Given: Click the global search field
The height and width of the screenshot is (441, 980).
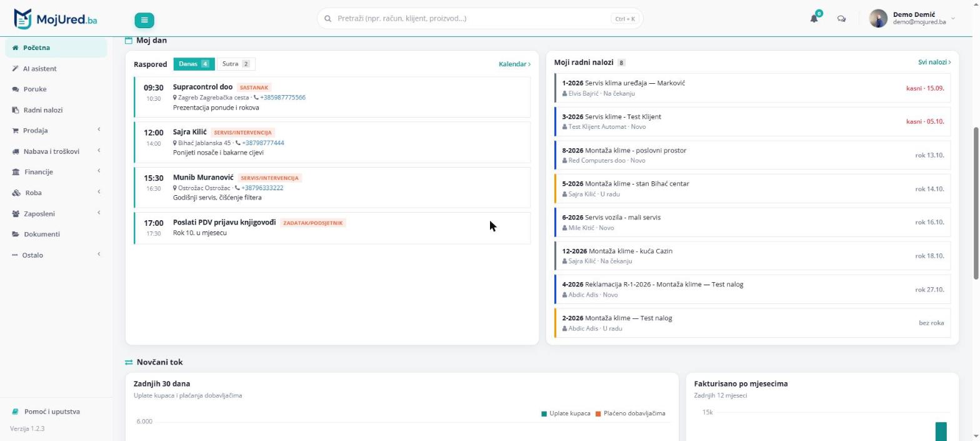Looking at the screenshot, I should 480,19.
